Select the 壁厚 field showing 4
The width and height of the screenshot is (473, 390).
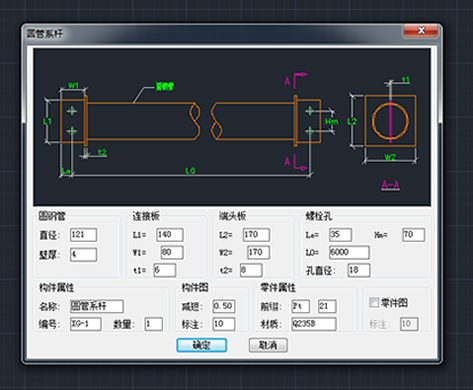point(83,255)
